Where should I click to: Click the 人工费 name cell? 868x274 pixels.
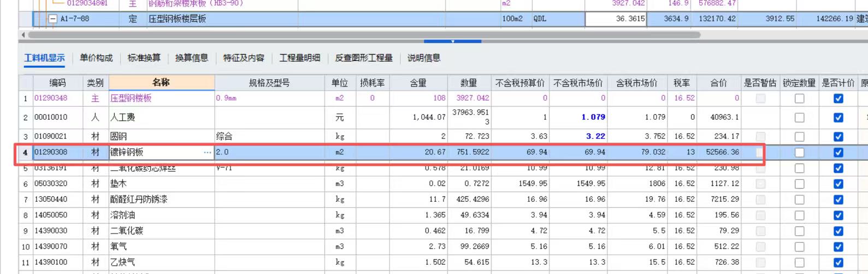click(161, 117)
